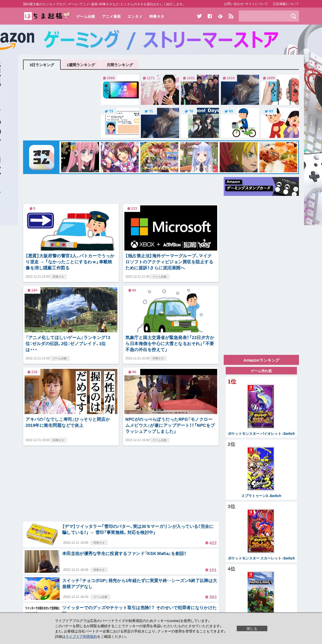Open スプラトゥーン3 -Switch product link
The height and width of the screenshot is (644, 322).
261,496
